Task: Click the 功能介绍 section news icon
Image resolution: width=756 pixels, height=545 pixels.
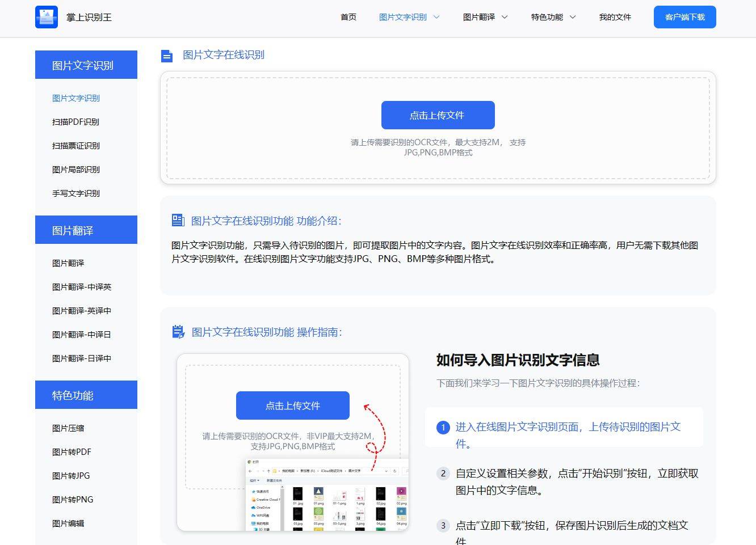Action: tap(178, 220)
